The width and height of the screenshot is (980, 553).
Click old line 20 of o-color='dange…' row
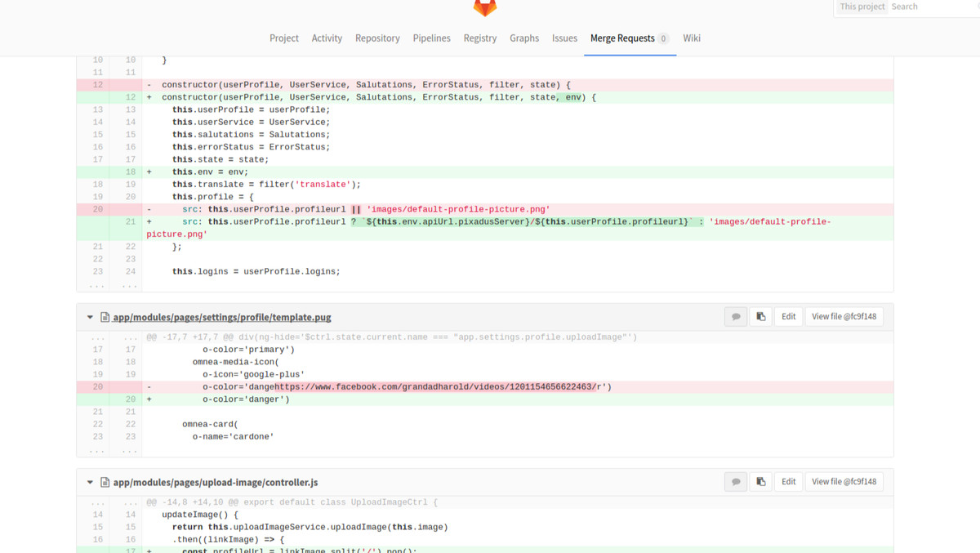pyautogui.click(x=97, y=387)
